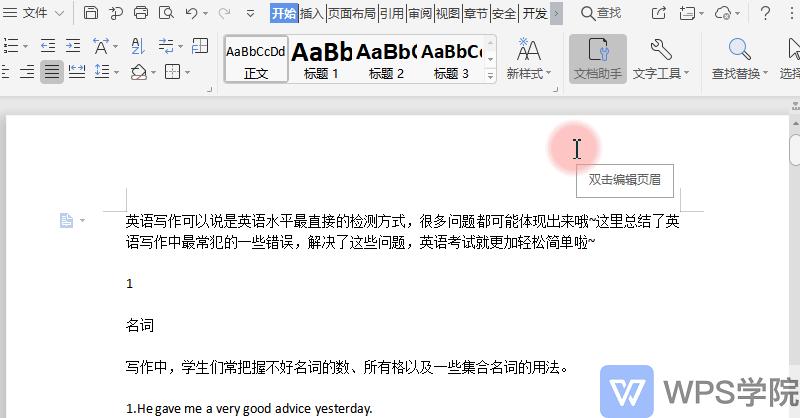
Task: Sort text with the A-Z sort icon
Action: 138,46
